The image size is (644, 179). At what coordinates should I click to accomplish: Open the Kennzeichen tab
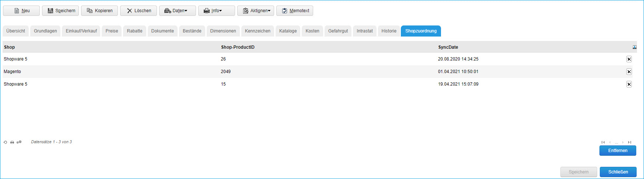tap(258, 31)
